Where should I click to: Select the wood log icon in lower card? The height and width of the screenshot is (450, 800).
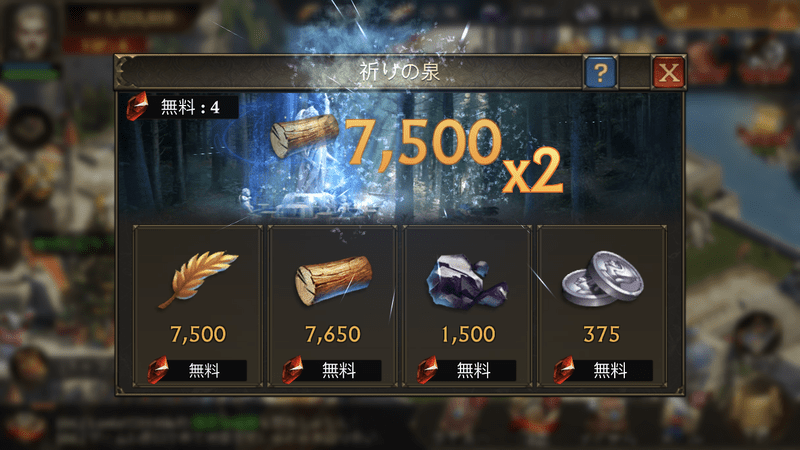point(334,280)
